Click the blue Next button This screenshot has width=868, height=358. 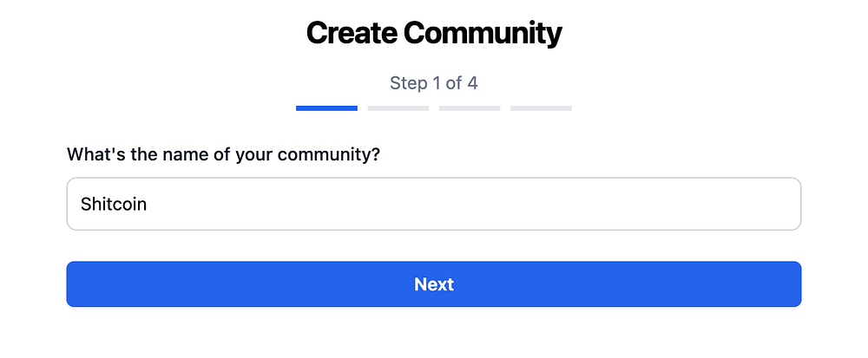433,284
